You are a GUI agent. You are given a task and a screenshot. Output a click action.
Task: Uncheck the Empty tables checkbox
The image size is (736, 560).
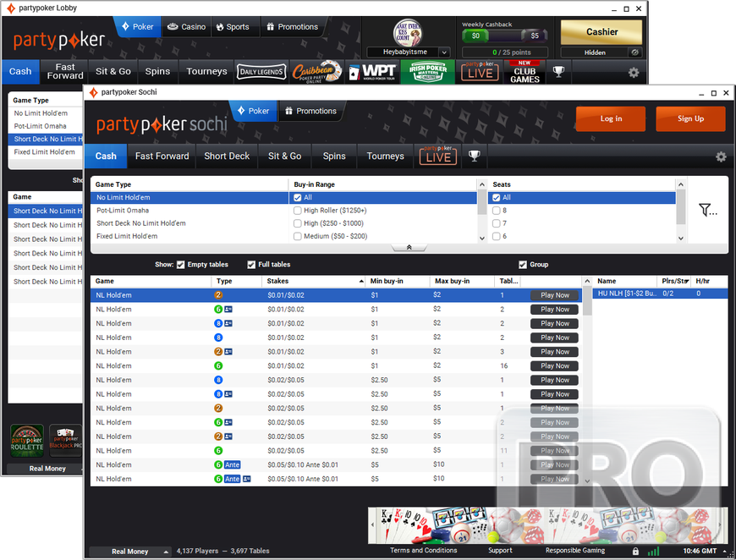point(180,265)
